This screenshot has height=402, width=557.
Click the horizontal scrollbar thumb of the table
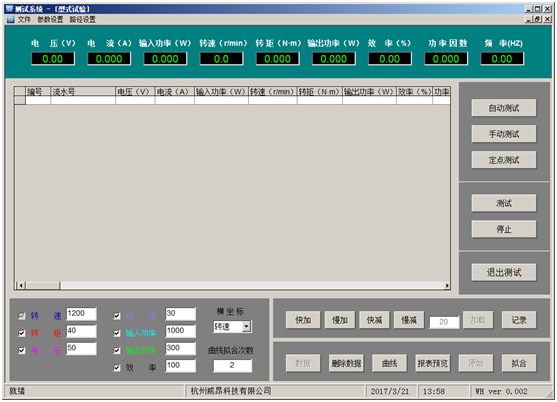[43, 285]
